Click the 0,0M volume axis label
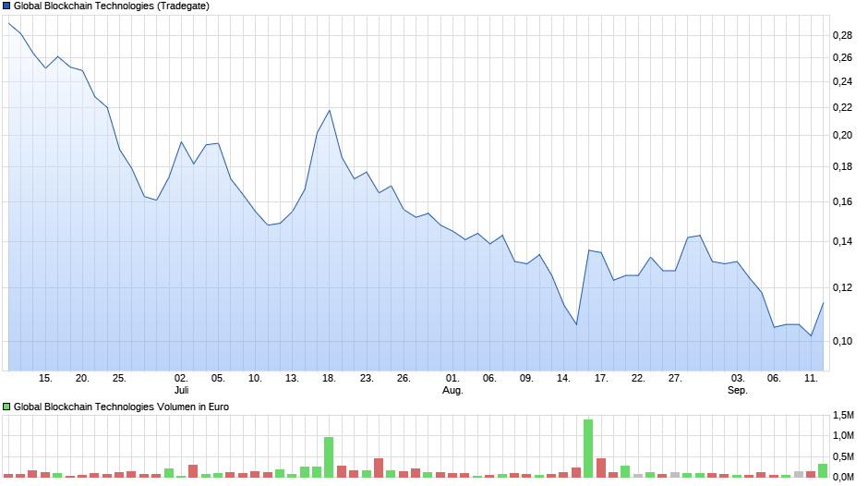This screenshot has width=868, height=486. [843, 477]
